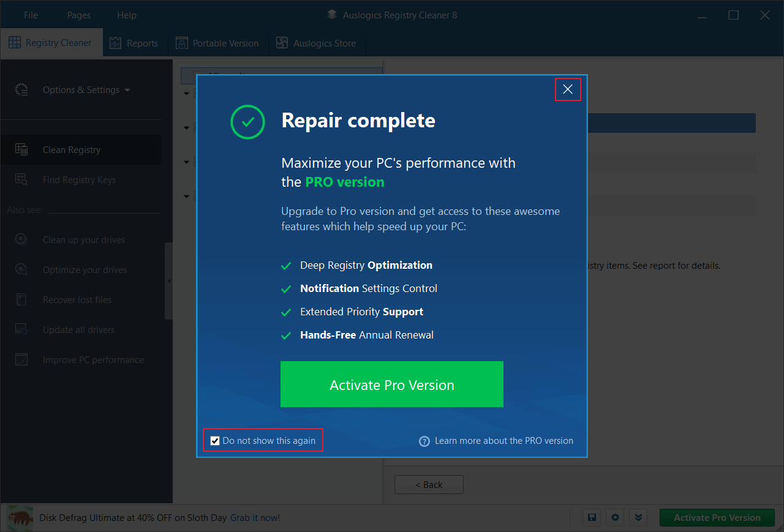Image resolution: width=784 pixels, height=532 pixels.
Task: Click the settings gear icon in status bar
Action: pyautogui.click(x=616, y=518)
